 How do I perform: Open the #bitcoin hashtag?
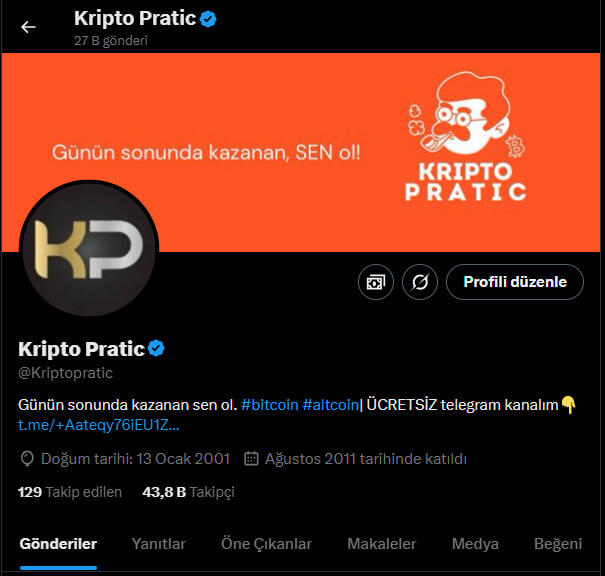pyautogui.click(x=269, y=405)
